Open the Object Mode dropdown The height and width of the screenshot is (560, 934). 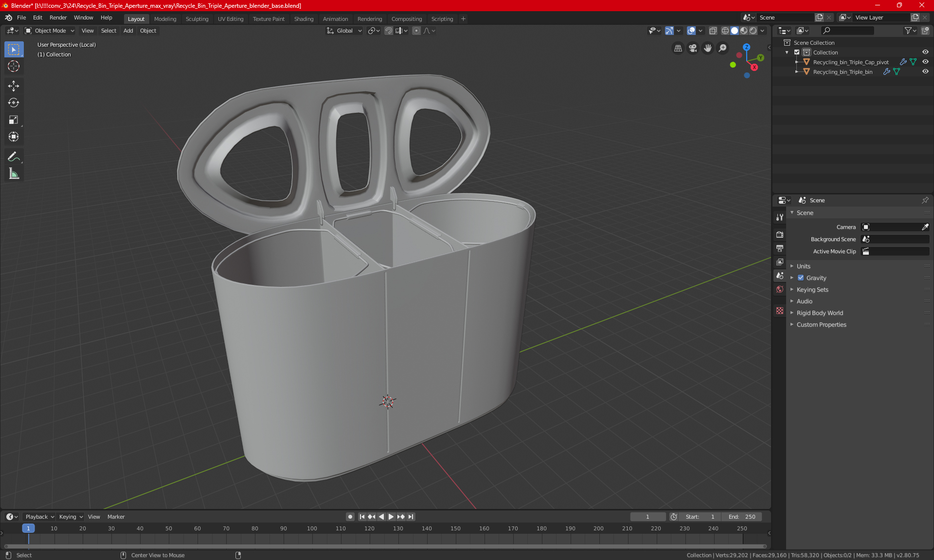pyautogui.click(x=50, y=31)
